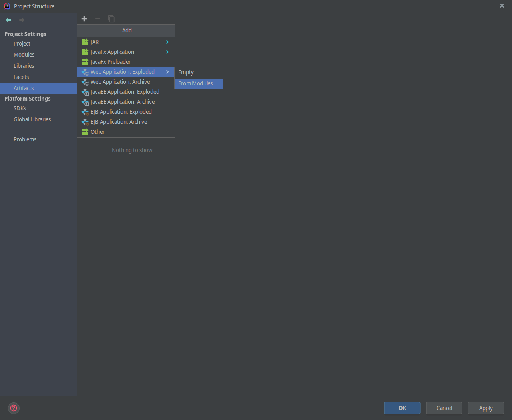The image size is (512, 420).
Task: Choose Web Application: Archive entry
Action: pyautogui.click(x=126, y=82)
